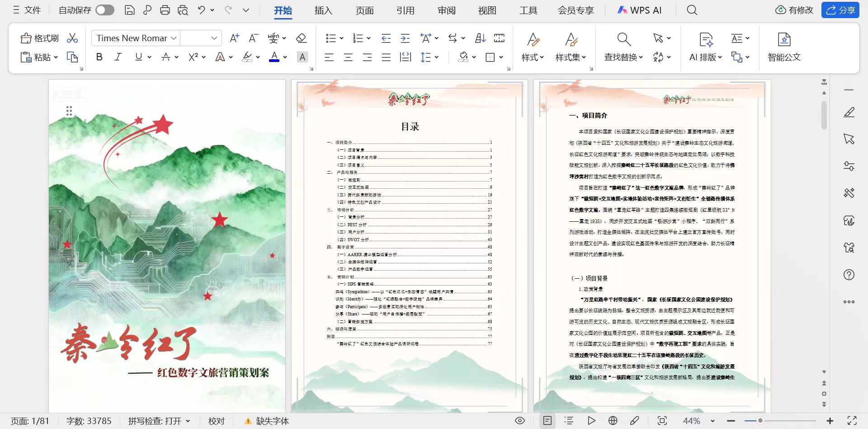The width and height of the screenshot is (868, 429).
Task: Click the zoom slider handle
Action: click(760, 421)
